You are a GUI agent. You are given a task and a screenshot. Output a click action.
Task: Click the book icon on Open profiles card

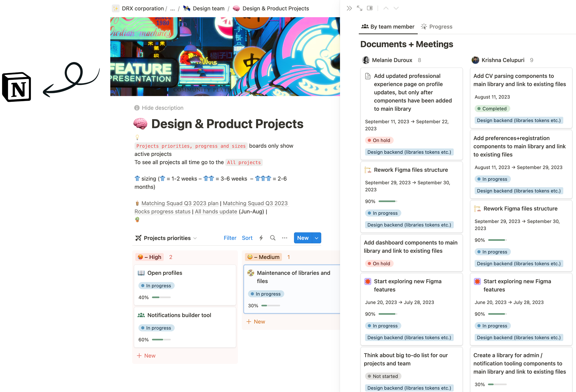[x=141, y=273]
